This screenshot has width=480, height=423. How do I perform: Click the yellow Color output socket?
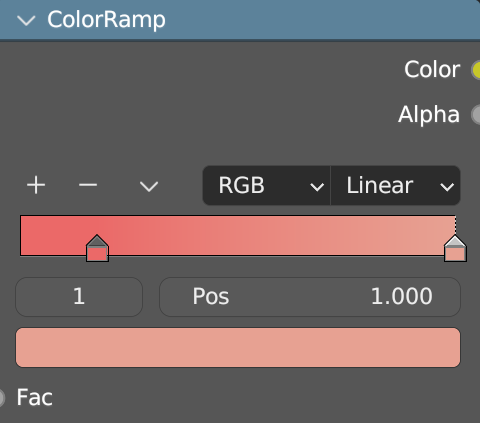476,70
